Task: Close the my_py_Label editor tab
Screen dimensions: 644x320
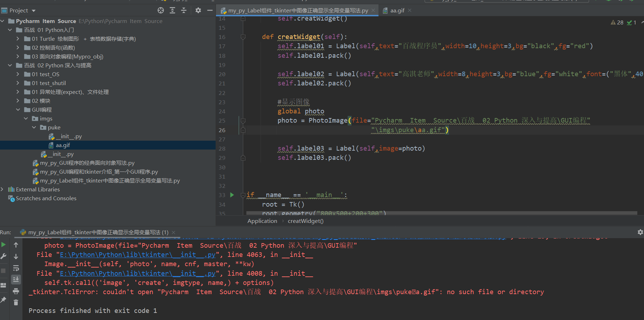Action: pyautogui.click(x=373, y=11)
